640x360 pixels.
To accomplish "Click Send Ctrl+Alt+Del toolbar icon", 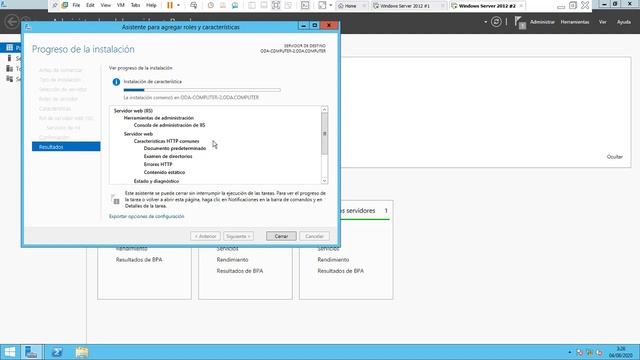I will pos(193,5).
